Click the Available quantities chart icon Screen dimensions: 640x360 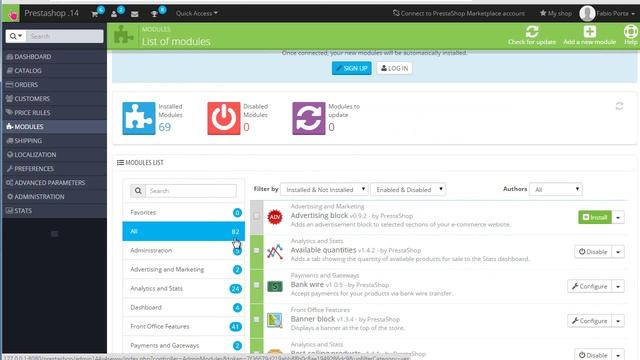click(x=275, y=252)
